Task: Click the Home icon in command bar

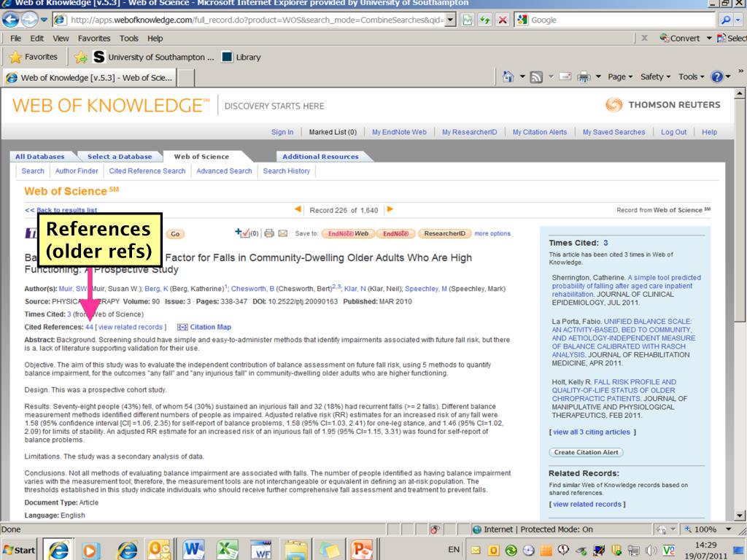Action: (508, 76)
